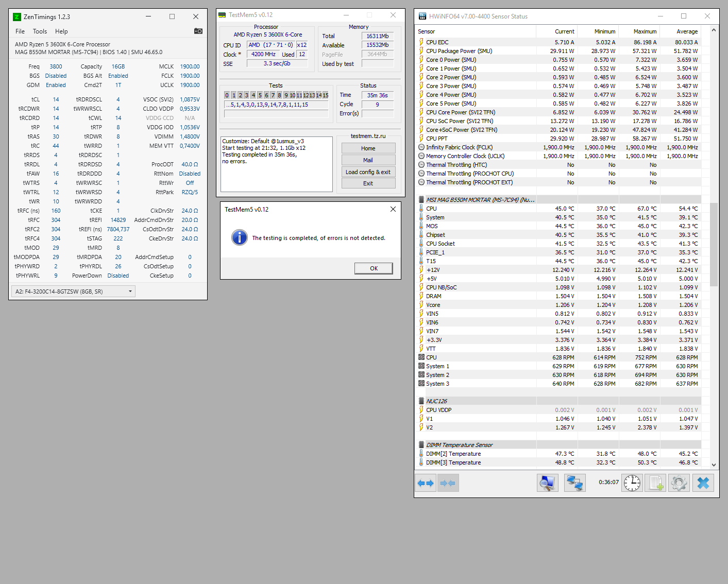Viewport: 728px width, 584px height.
Task: Click the thermometer icon beside DIMM[2] Temperature
Action: (421, 454)
